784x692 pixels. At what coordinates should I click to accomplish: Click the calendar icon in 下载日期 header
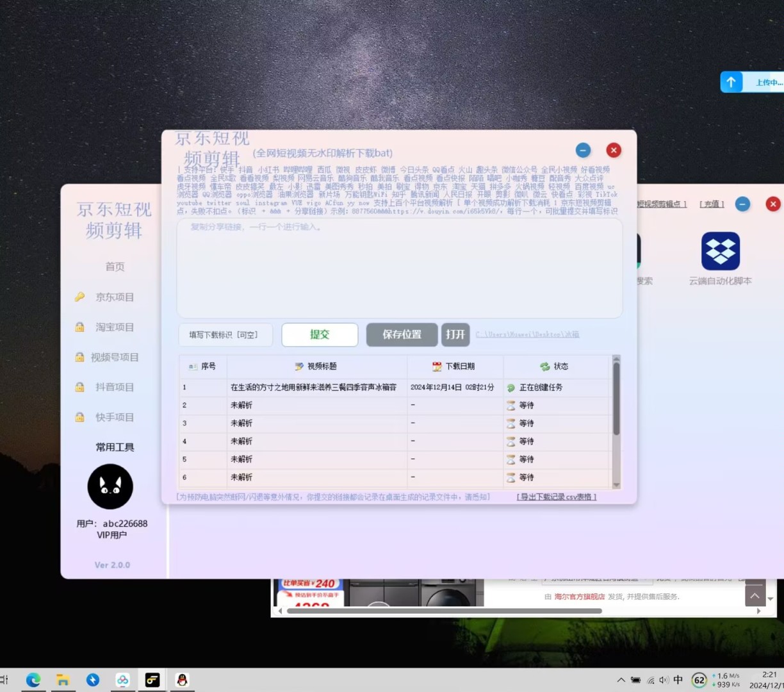pos(437,367)
